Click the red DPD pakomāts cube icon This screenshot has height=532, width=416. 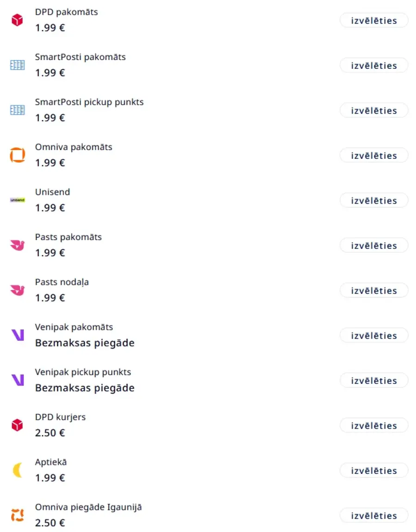coord(17,20)
